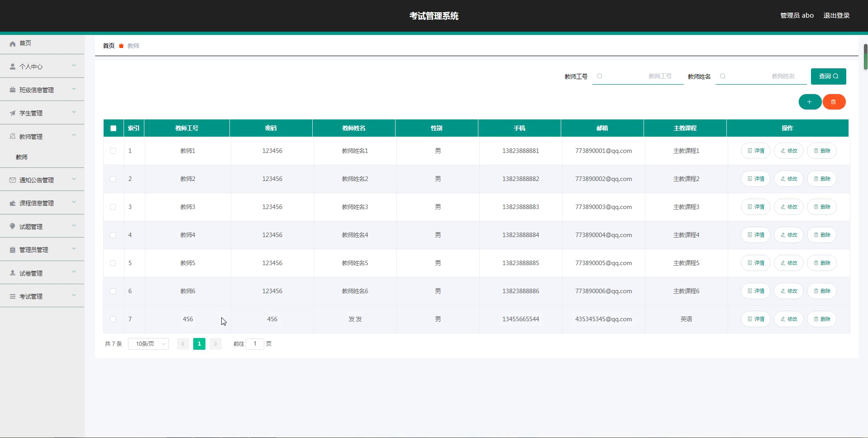Click the briefcase icon for 班级信息管理
The width and height of the screenshot is (868, 438).
[13, 90]
